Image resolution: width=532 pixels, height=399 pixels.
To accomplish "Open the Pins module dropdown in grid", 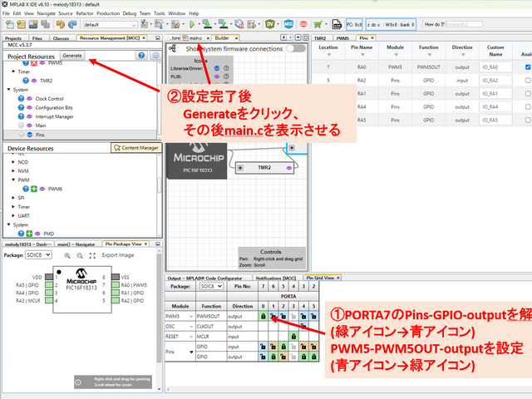I will [191, 352].
